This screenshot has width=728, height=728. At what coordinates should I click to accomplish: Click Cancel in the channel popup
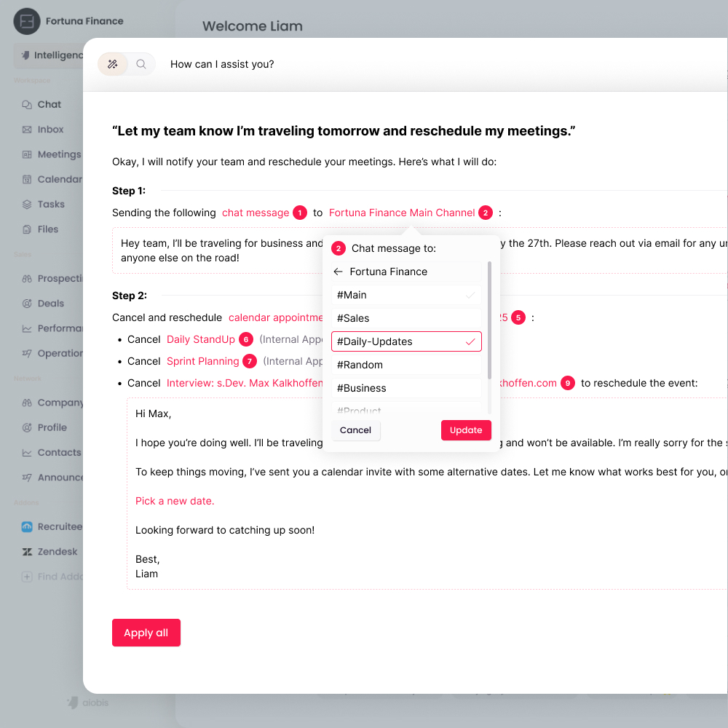(356, 430)
